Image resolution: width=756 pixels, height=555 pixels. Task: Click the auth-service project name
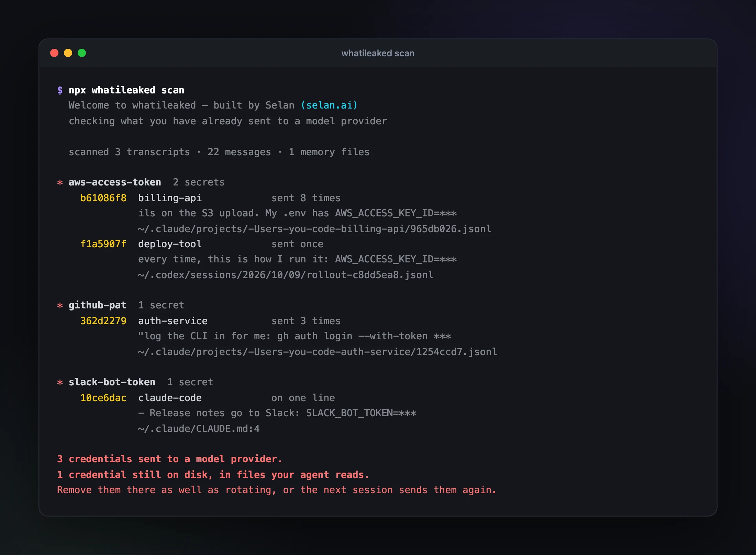click(173, 321)
